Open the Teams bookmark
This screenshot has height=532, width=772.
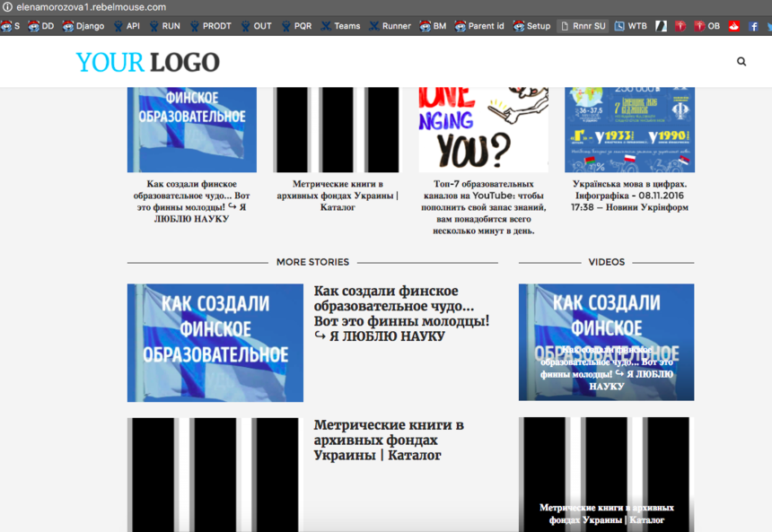click(x=340, y=26)
